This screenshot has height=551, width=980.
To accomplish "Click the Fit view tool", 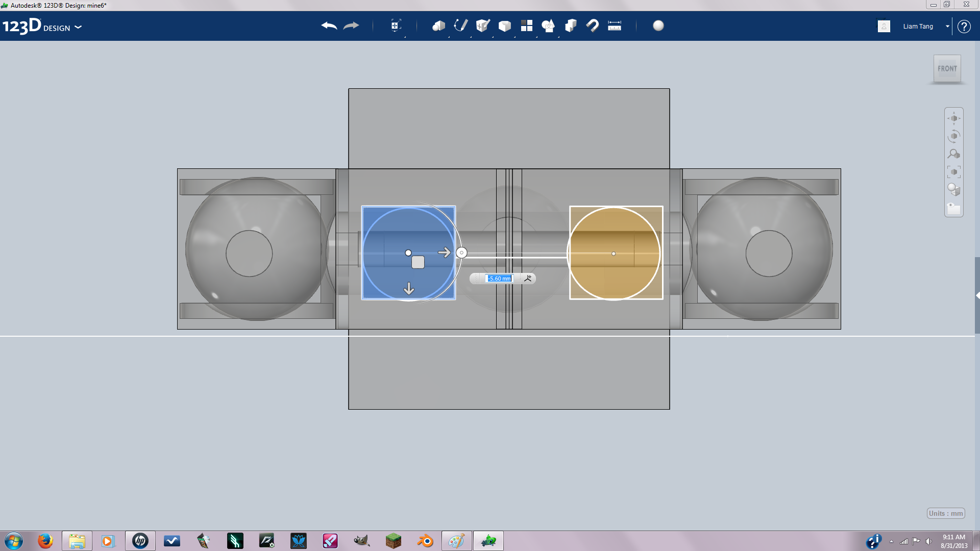I will 954,172.
